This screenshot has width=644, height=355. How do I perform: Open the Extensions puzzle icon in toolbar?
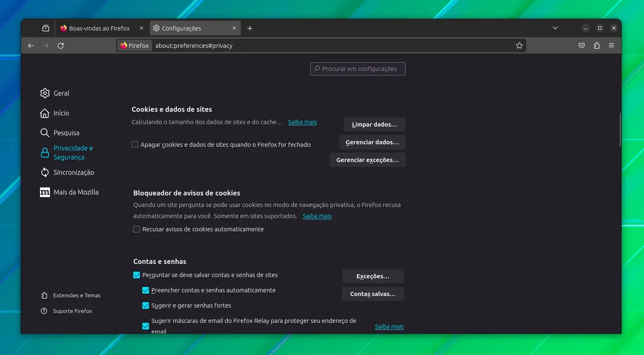pos(597,46)
